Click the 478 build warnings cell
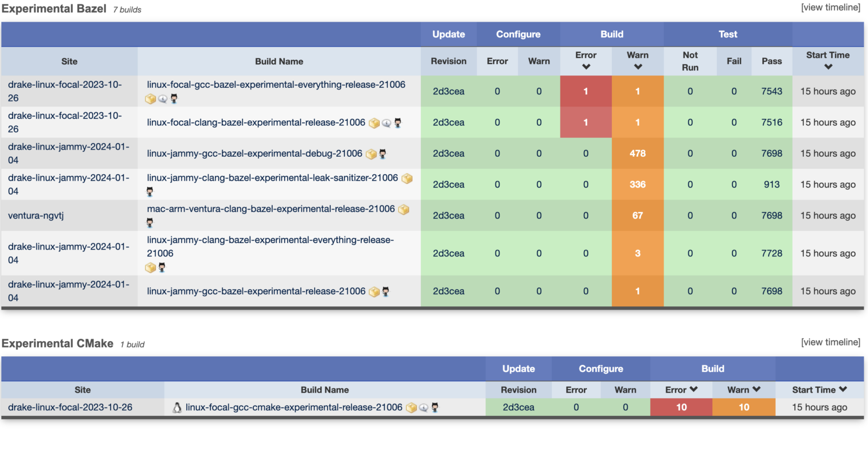 (x=637, y=154)
